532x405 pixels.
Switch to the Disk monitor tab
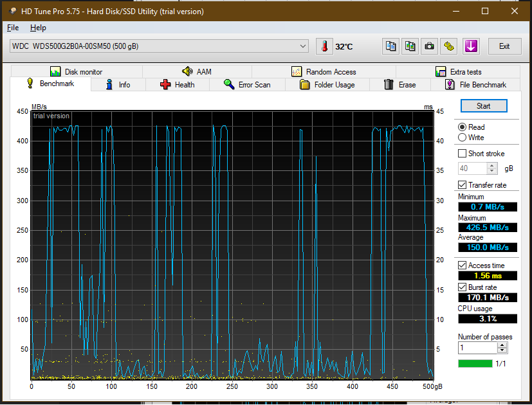(x=77, y=71)
